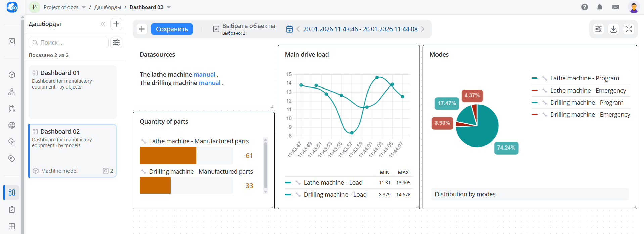The image size is (644, 234).
Task: Add a new dashboard with plus icon
Action: point(116,24)
